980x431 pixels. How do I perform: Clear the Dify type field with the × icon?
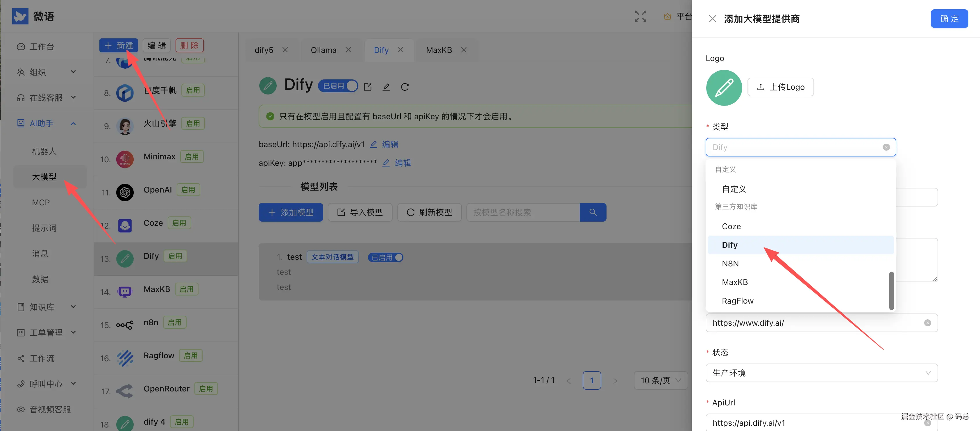[887, 147]
